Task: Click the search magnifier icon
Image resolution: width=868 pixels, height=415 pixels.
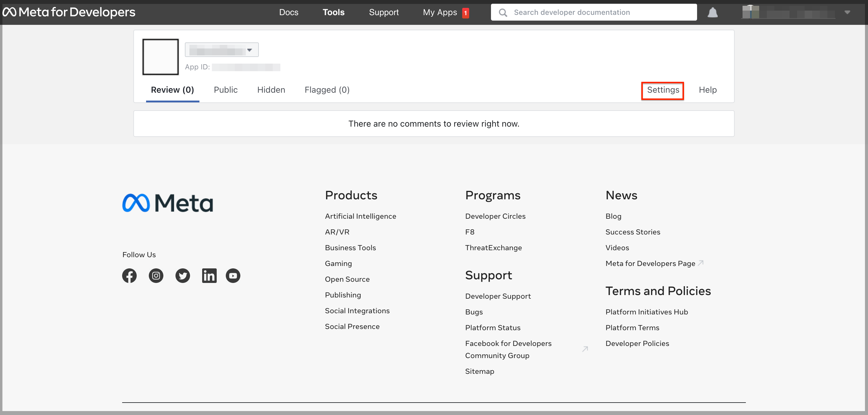Action: tap(503, 12)
